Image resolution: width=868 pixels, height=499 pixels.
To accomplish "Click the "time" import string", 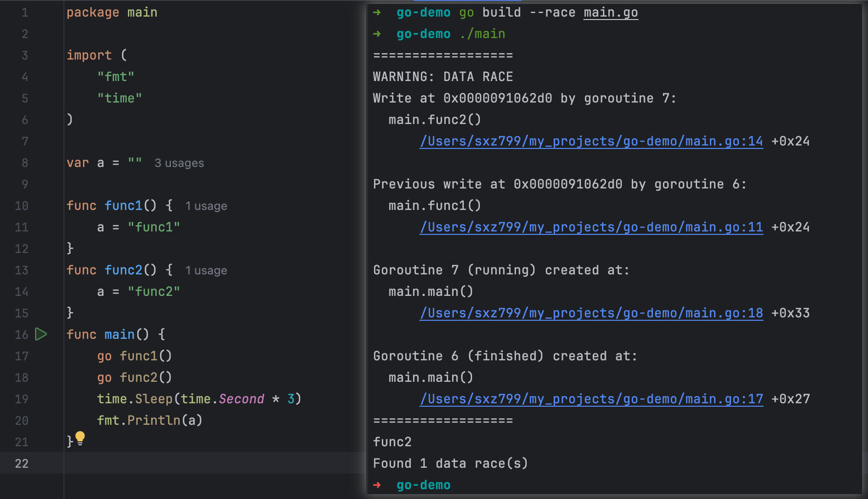I will (x=120, y=99).
